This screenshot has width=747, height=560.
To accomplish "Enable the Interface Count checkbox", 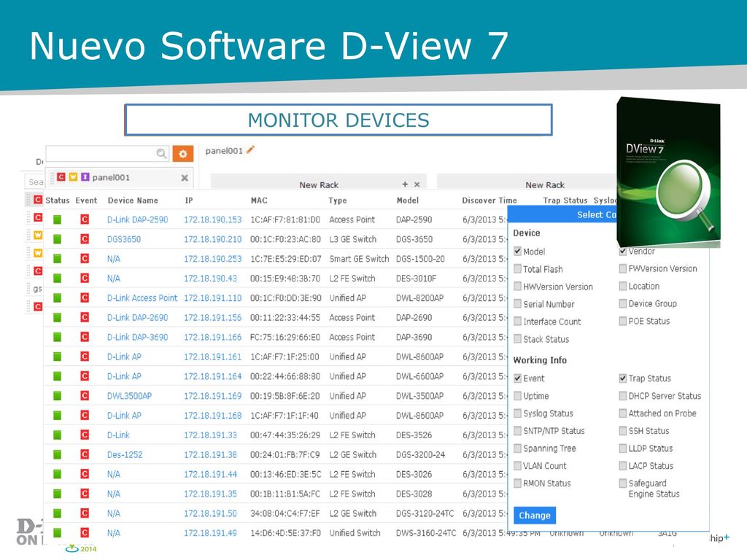I will tap(517, 322).
